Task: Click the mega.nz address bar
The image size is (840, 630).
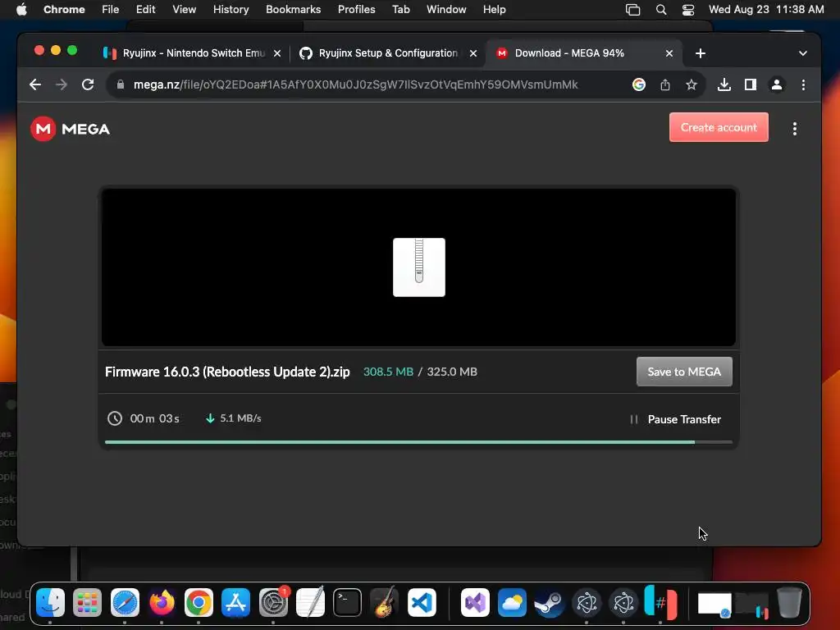Action: (356, 84)
